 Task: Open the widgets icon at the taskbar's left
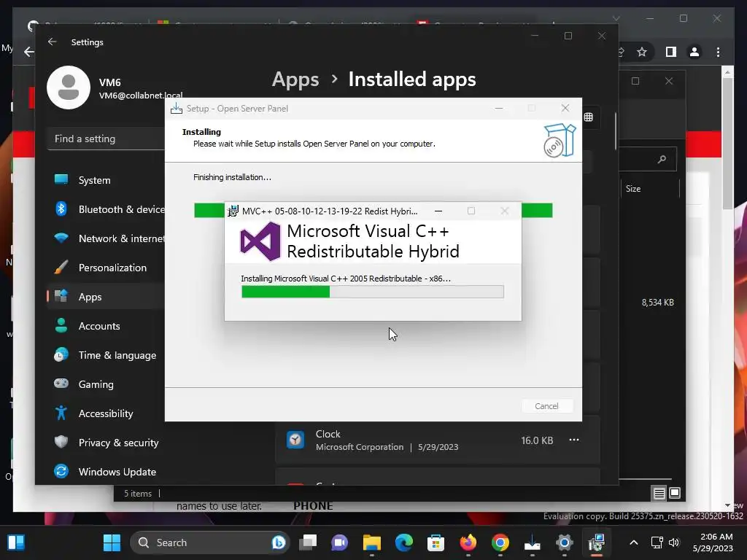(x=16, y=542)
